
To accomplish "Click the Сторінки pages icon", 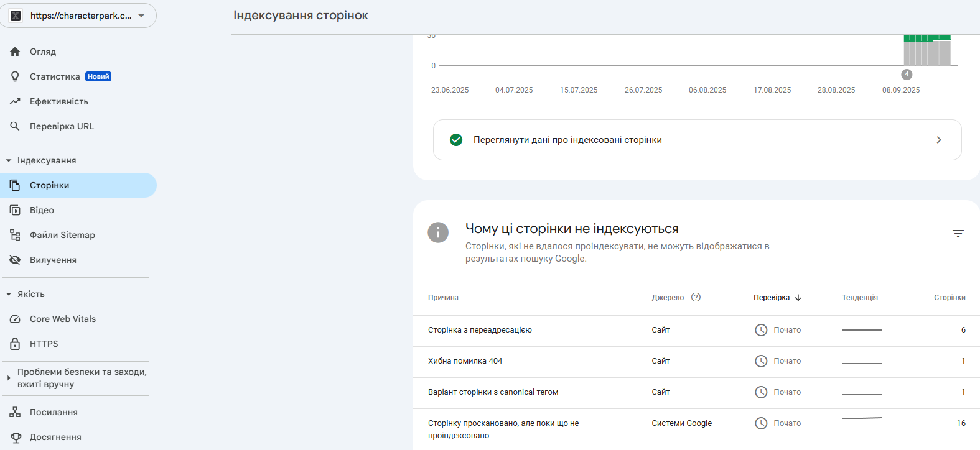I will tap(15, 185).
